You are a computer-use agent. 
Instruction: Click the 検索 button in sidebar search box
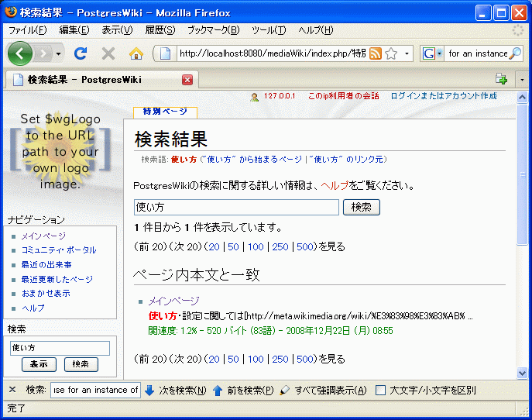81,364
